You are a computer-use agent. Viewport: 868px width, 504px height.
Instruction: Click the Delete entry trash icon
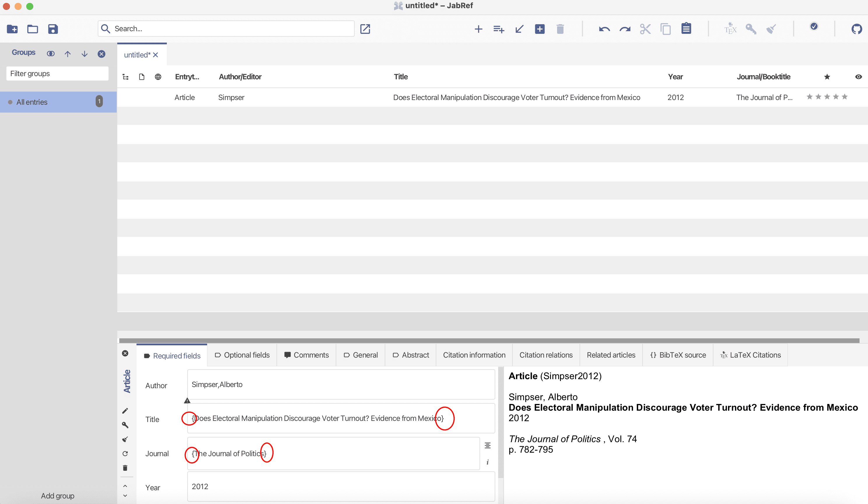click(x=560, y=29)
